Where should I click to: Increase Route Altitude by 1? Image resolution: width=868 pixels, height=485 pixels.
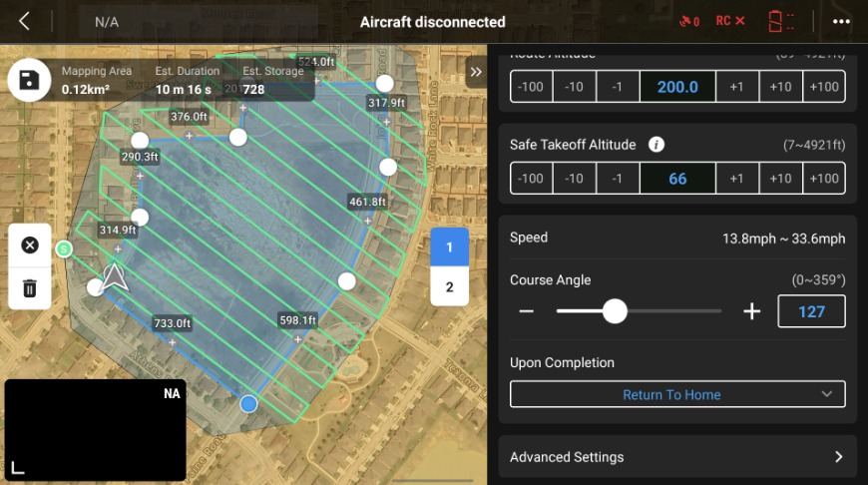click(x=737, y=87)
